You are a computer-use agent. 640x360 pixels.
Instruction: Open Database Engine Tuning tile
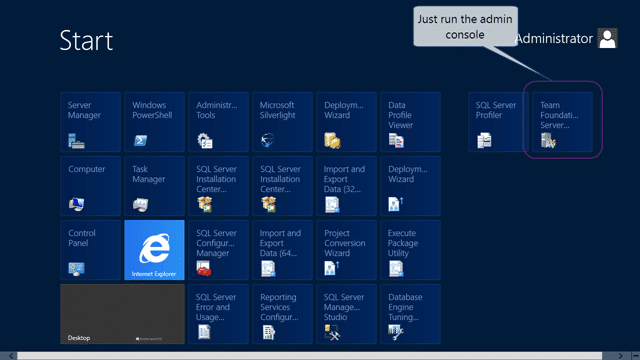click(411, 314)
